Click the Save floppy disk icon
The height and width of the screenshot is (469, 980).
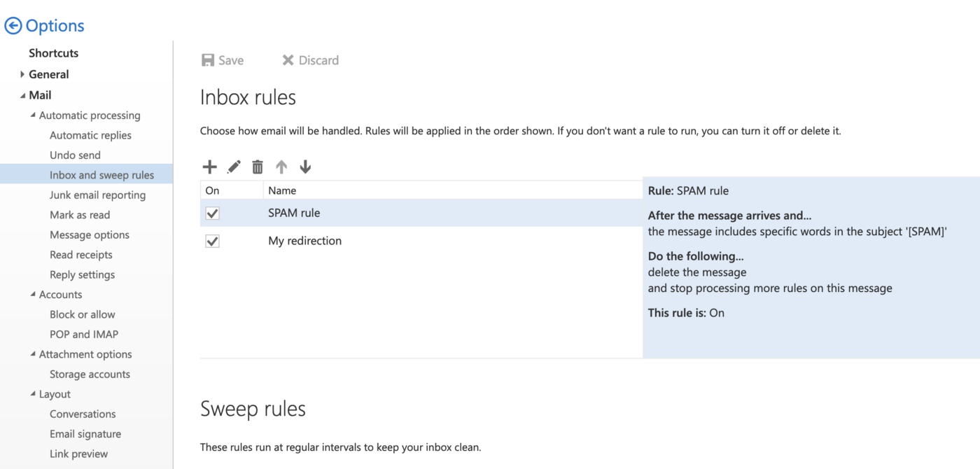(208, 60)
